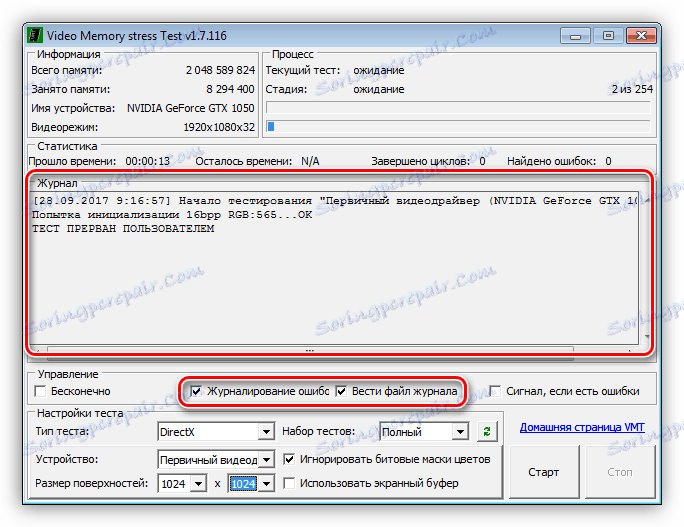Click the elapsed time 00:00:13
This screenshot has width=684, height=527.
[147, 161]
